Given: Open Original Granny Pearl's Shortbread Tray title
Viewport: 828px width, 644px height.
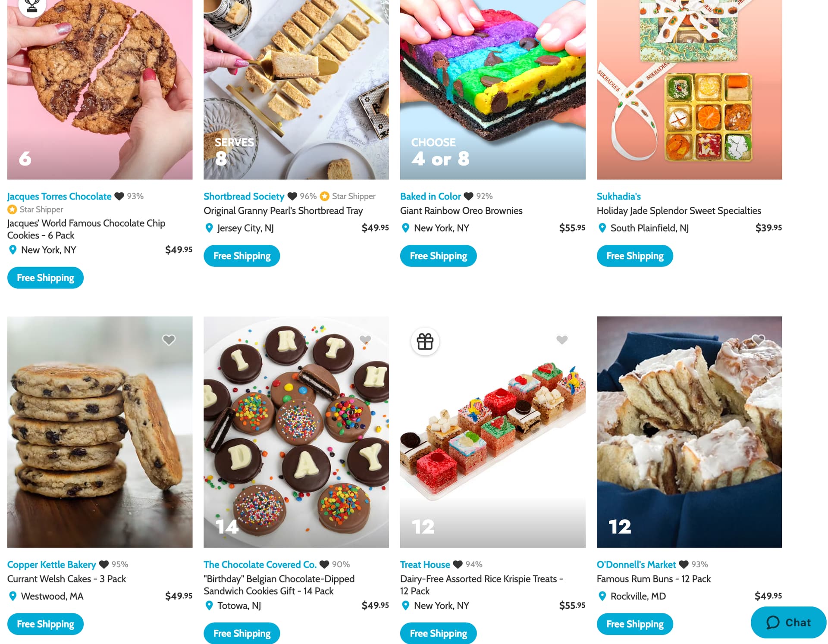Looking at the screenshot, I should click(283, 211).
